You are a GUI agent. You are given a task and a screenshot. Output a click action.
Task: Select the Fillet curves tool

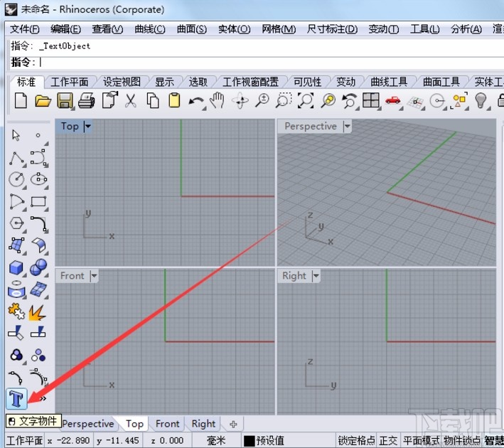pyautogui.click(x=39, y=223)
